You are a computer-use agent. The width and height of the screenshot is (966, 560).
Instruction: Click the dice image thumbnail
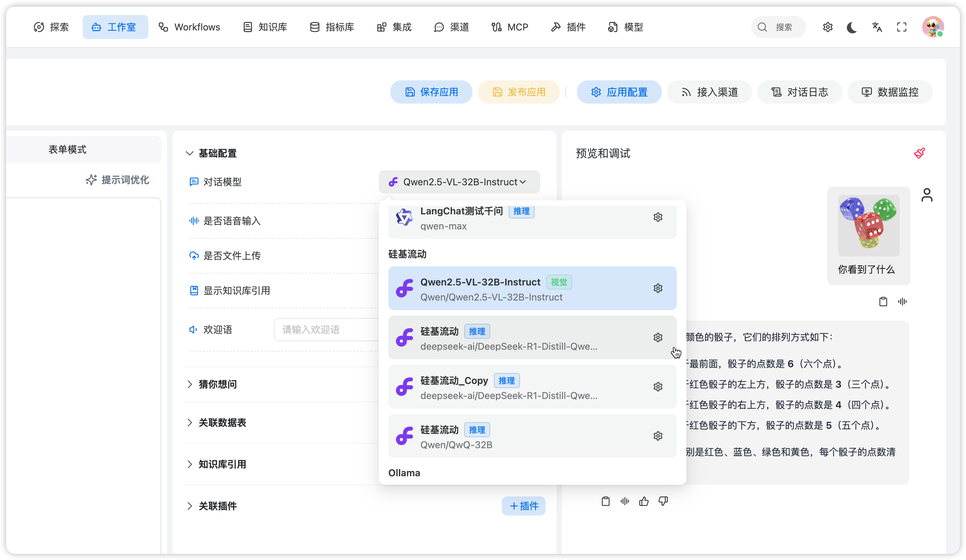click(x=868, y=225)
